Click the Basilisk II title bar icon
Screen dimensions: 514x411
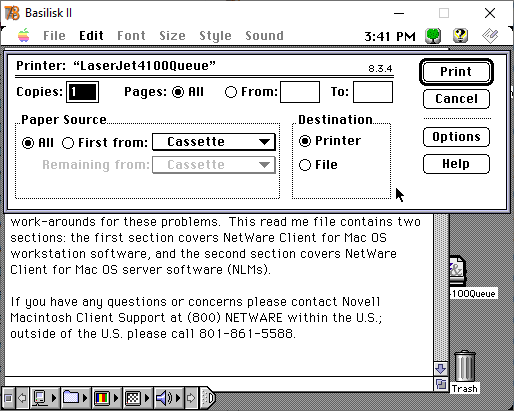pyautogui.click(x=12, y=13)
